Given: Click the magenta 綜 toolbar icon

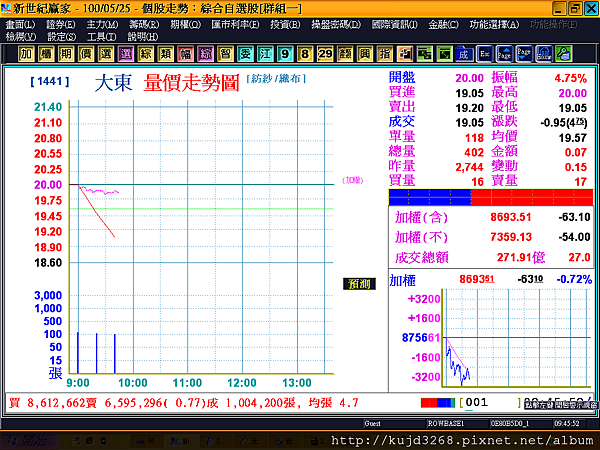Looking at the screenshot, I should coord(205,54).
